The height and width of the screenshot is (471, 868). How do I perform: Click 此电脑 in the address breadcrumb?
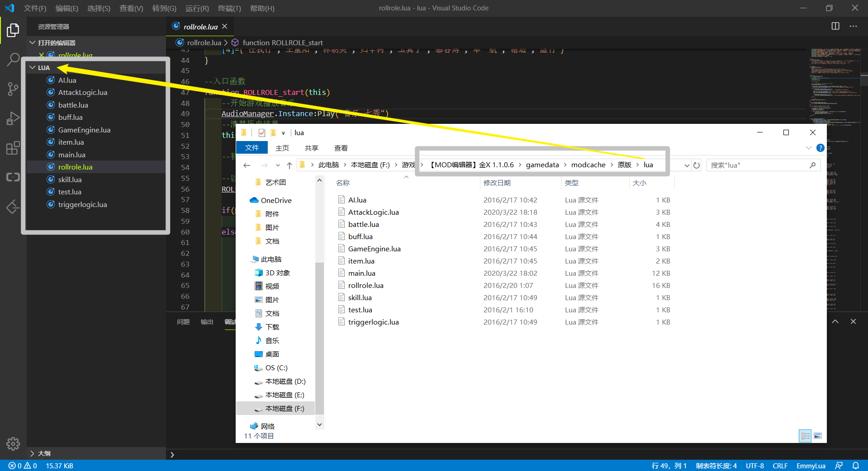point(329,165)
